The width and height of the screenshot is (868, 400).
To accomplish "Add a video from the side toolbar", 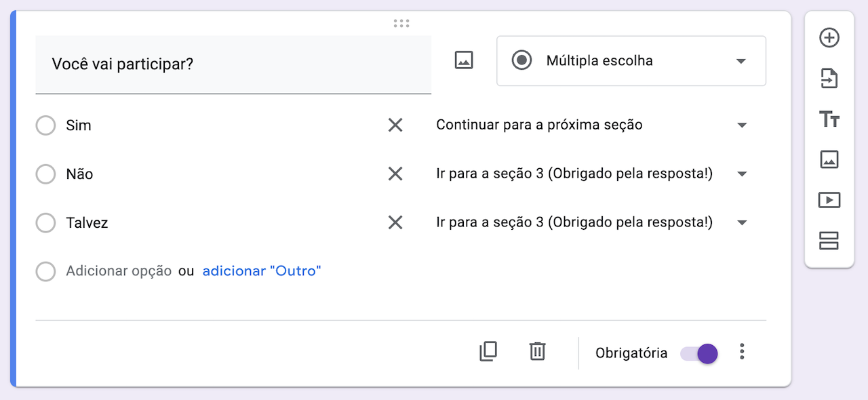I will point(829,200).
